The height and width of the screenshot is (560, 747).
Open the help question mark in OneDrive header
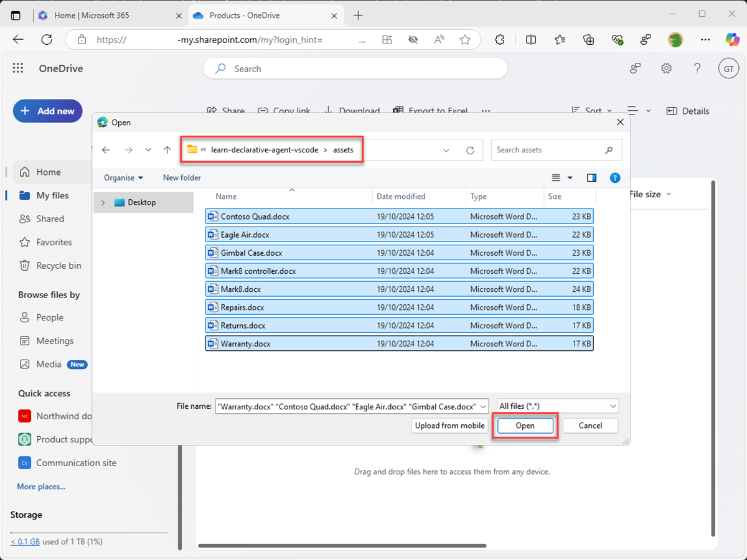[697, 68]
